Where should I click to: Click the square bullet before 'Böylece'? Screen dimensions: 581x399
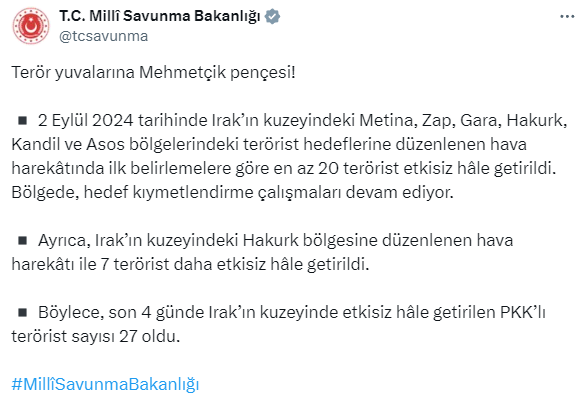pos(23,312)
